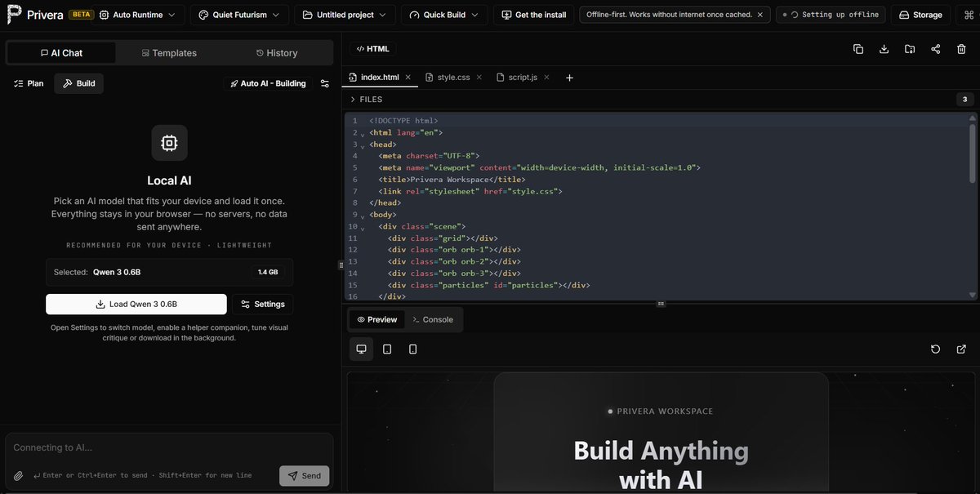Open Local AI Settings
Viewport: 980px width, 494px height.
262,304
